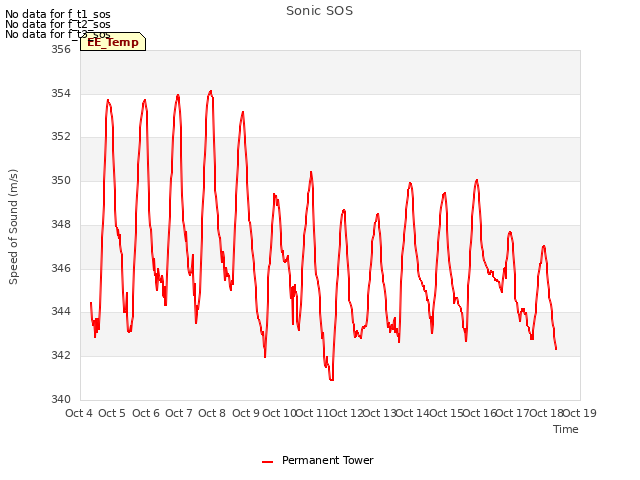Click the 356 y-axis tick label
Viewport: 640px width, 480px height.
[61, 49]
